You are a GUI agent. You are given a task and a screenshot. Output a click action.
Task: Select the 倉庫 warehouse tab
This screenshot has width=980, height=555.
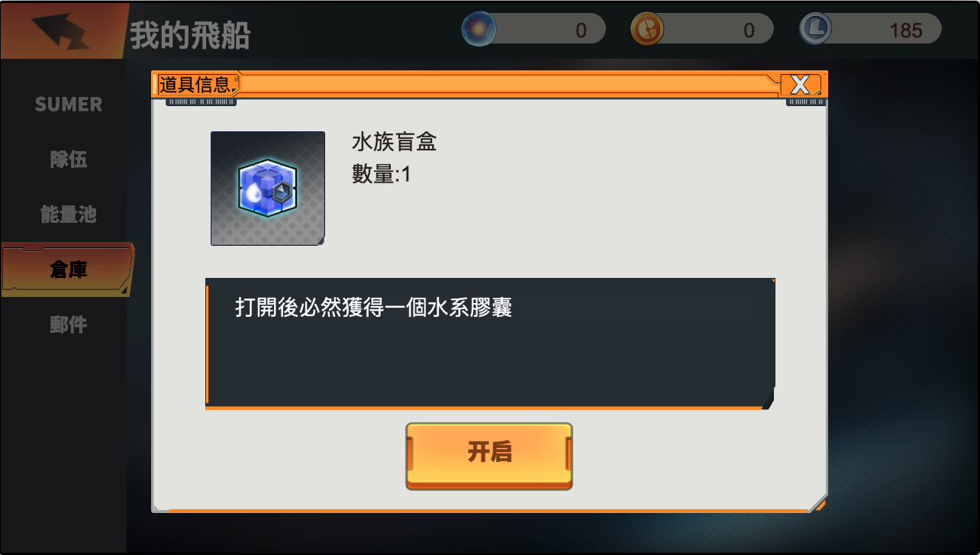coord(67,269)
